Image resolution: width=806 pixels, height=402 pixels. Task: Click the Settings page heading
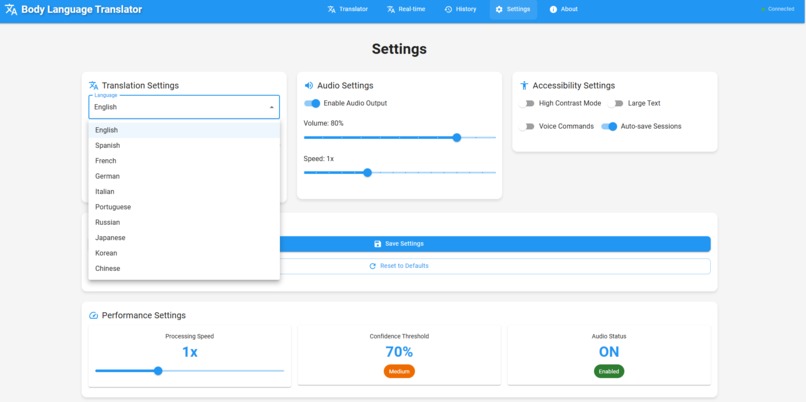tap(399, 49)
